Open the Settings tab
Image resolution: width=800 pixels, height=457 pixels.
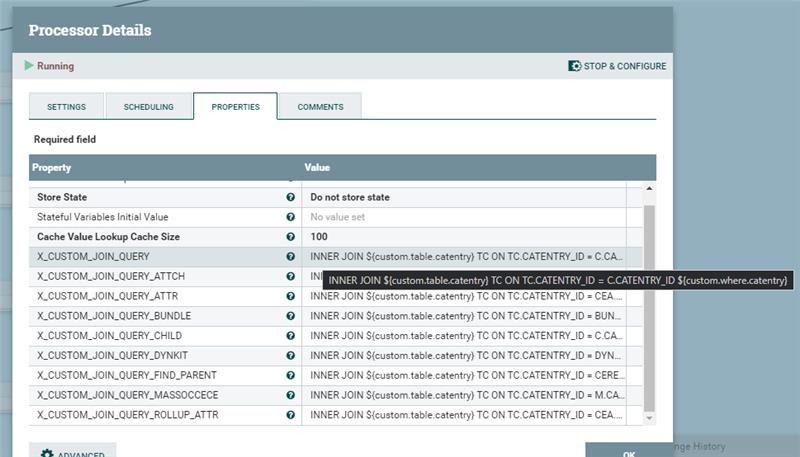66,106
